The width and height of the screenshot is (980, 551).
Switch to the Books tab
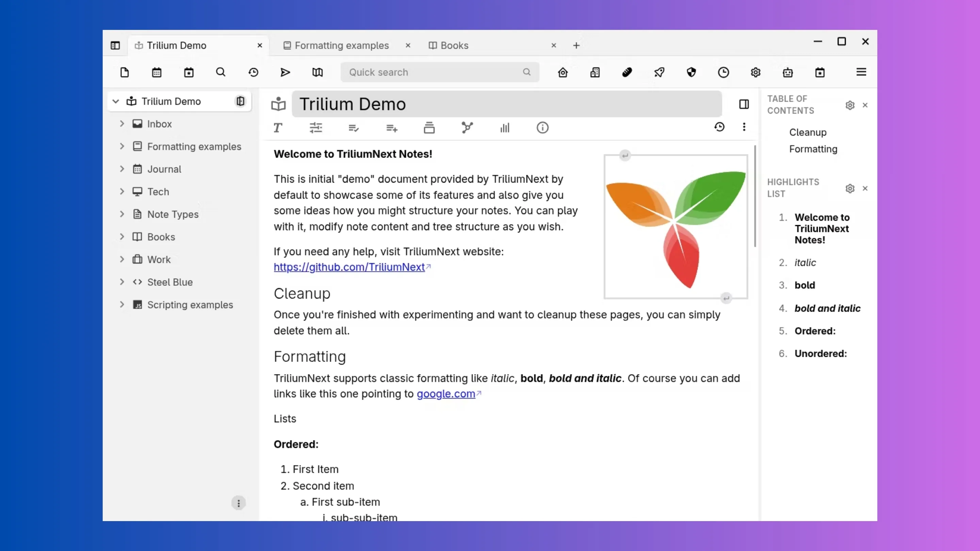point(448,46)
